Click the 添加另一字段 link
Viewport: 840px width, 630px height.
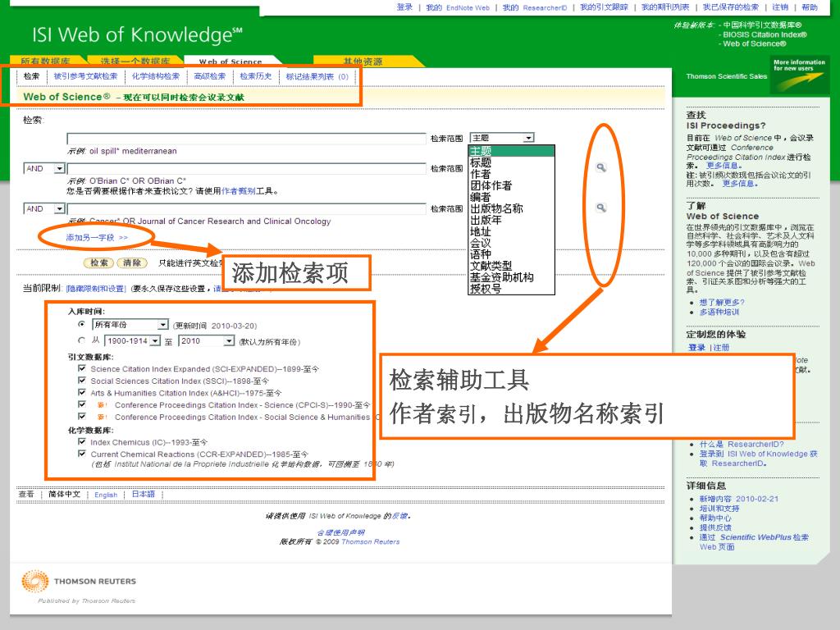point(97,237)
